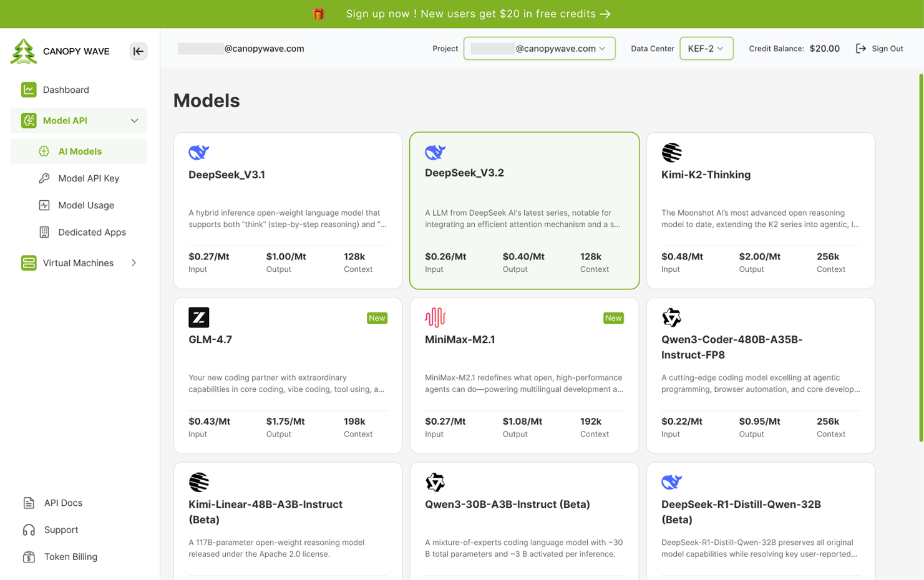The width and height of the screenshot is (924, 580).
Task: Expand the Virtual Machines menu
Action: click(x=134, y=263)
